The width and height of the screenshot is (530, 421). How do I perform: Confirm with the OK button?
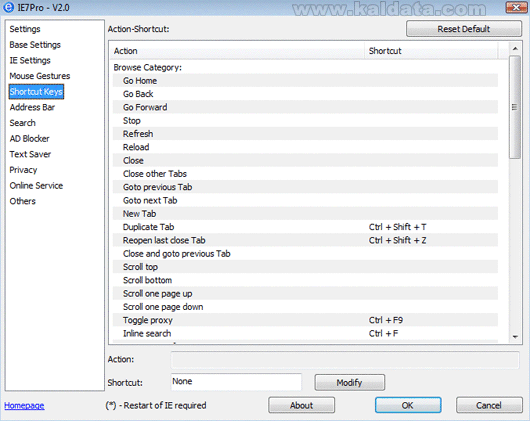(408, 405)
